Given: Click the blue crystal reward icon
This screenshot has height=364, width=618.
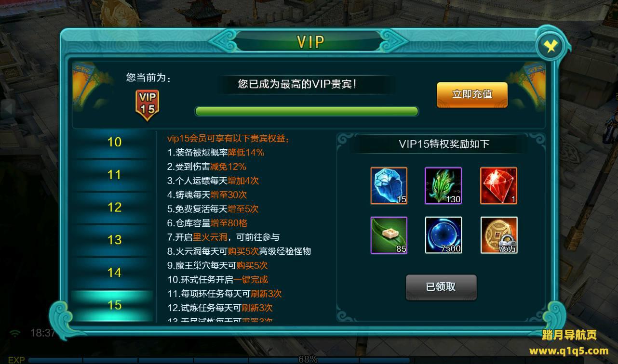Looking at the screenshot, I should tap(389, 186).
